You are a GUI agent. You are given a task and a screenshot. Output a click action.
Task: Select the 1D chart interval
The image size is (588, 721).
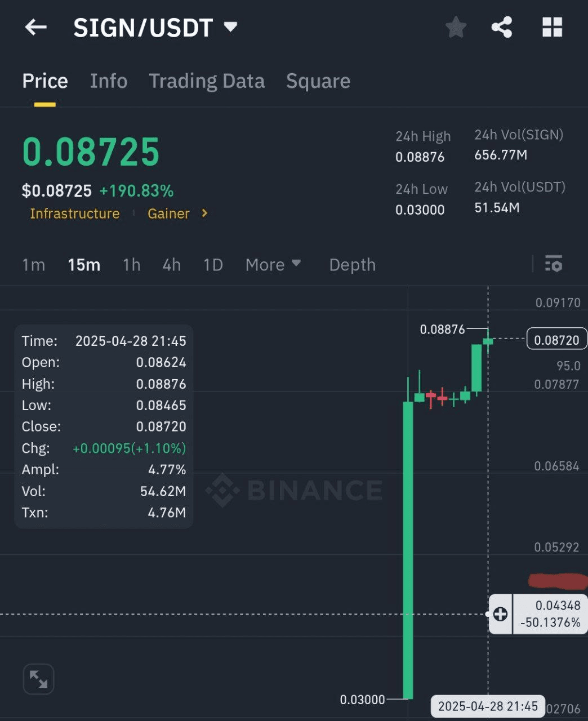pyautogui.click(x=213, y=265)
